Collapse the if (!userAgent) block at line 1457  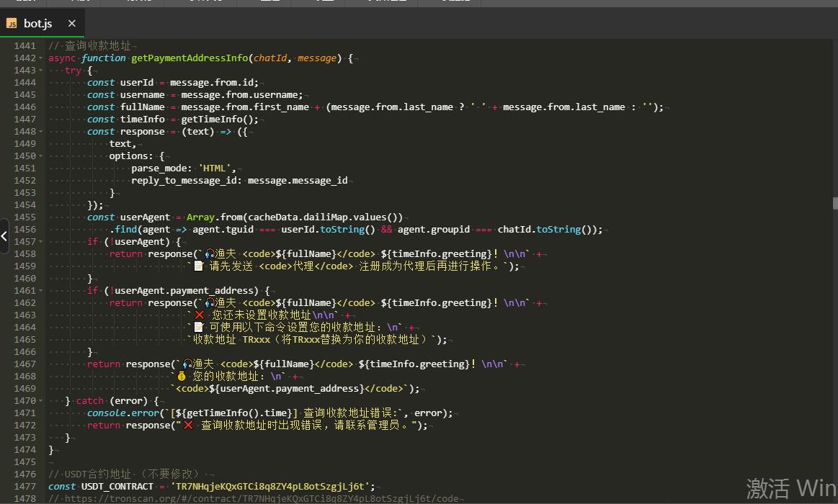tap(40, 242)
